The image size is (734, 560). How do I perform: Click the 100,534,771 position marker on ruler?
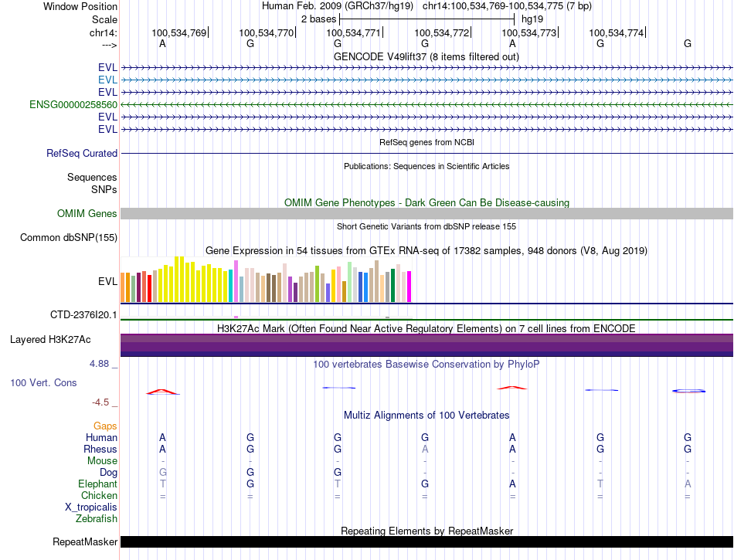point(354,32)
